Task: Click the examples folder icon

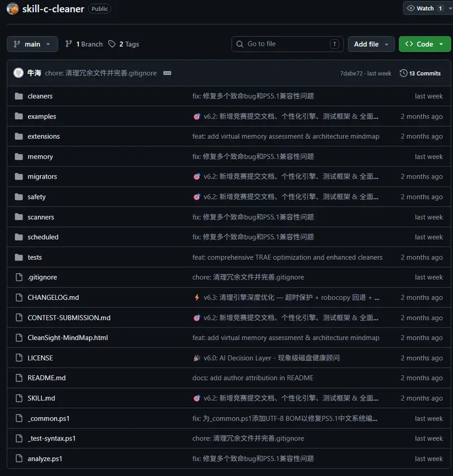Action: point(19,116)
